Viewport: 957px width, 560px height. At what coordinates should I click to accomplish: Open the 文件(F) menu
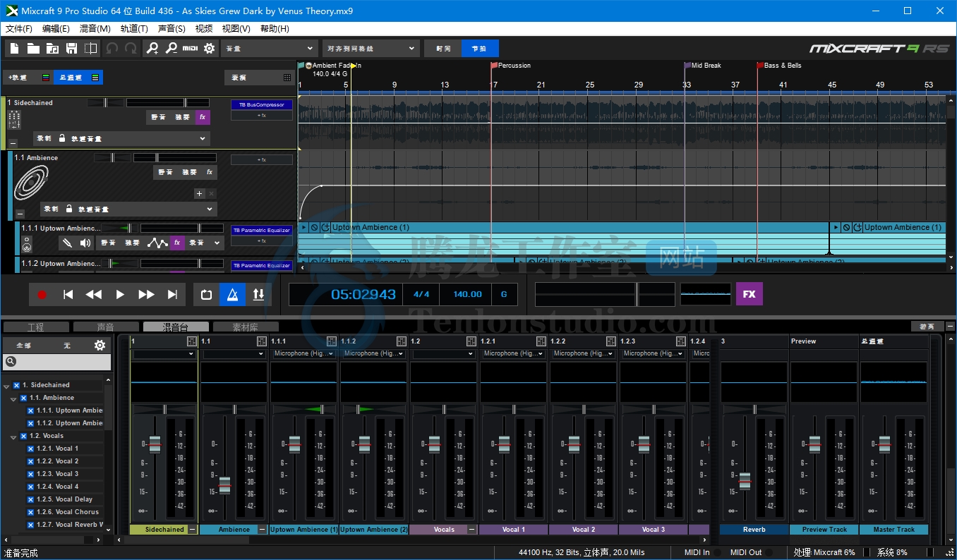19,29
